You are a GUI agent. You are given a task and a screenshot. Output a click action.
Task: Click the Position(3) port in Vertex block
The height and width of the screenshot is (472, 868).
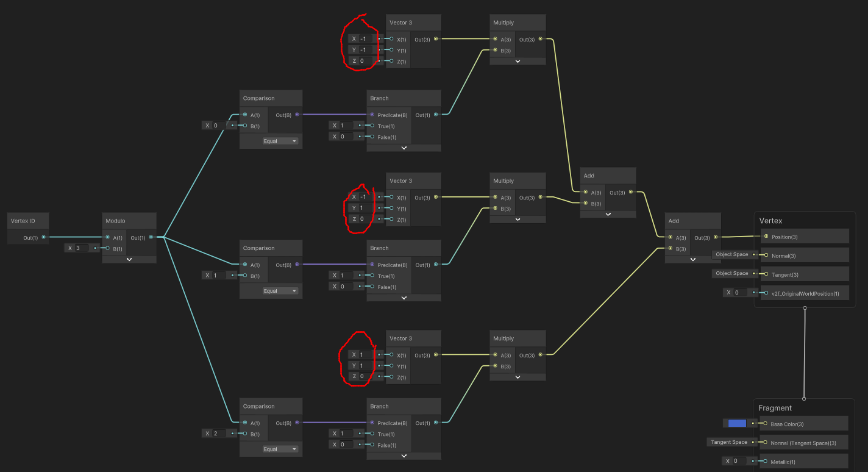[x=766, y=237]
